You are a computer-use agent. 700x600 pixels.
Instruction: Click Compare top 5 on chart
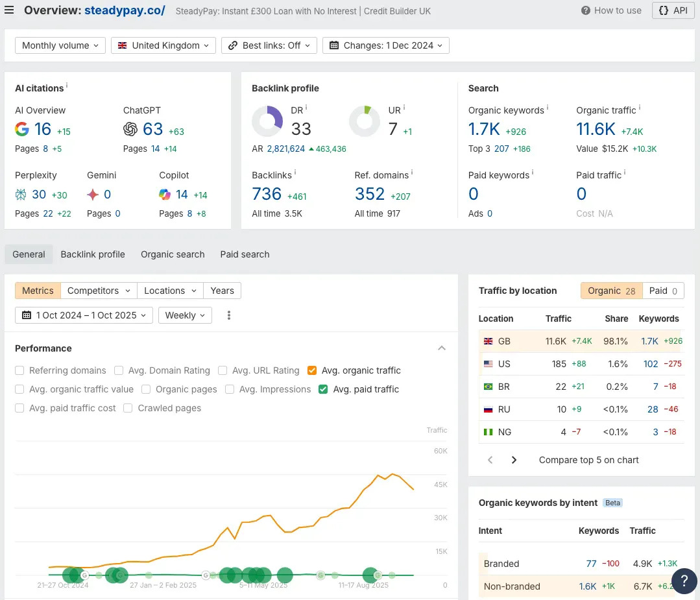click(x=588, y=460)
